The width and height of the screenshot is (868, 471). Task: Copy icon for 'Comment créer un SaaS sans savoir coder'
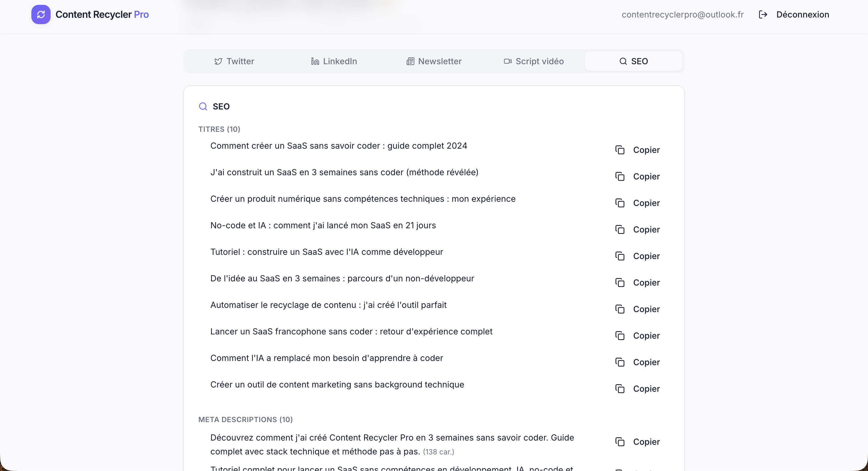pos(620,150)
